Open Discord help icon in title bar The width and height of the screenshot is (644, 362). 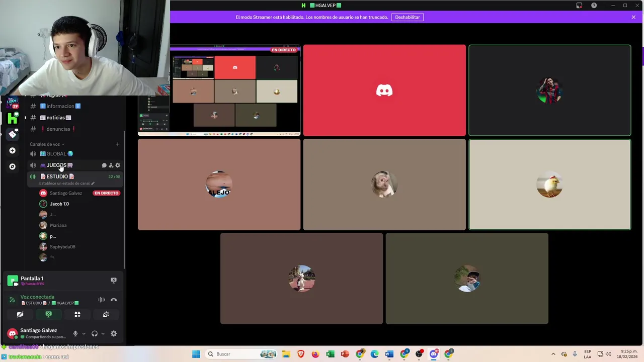594,6
